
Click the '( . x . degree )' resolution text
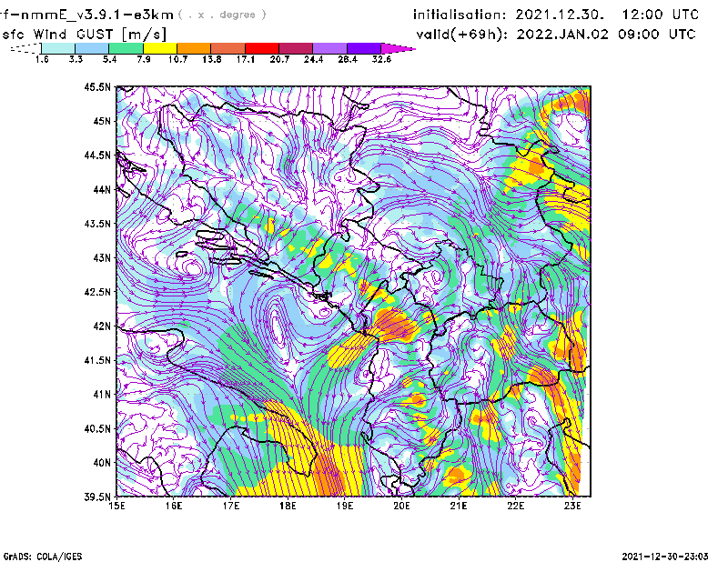pyautogui.click(x=222, y=15)
